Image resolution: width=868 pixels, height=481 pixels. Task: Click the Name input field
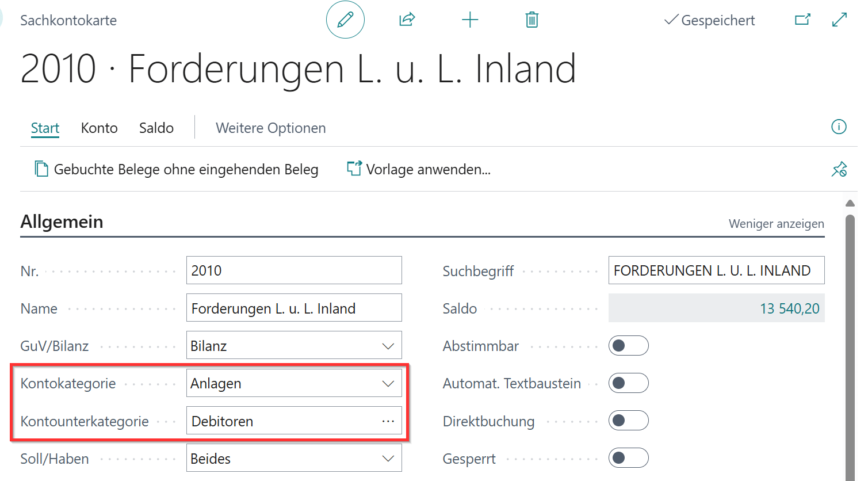(x=294, y=308)
